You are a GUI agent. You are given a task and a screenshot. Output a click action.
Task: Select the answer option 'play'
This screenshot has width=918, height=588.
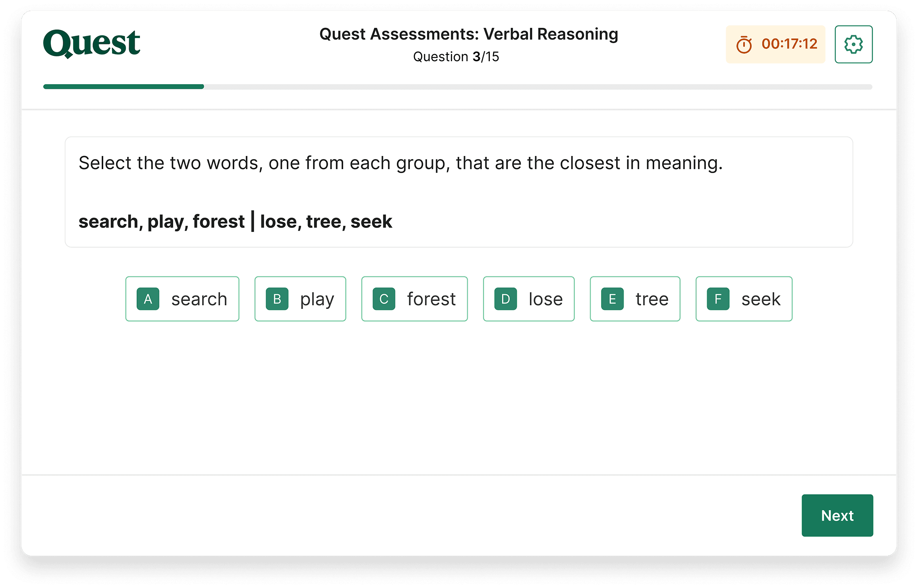300,299
